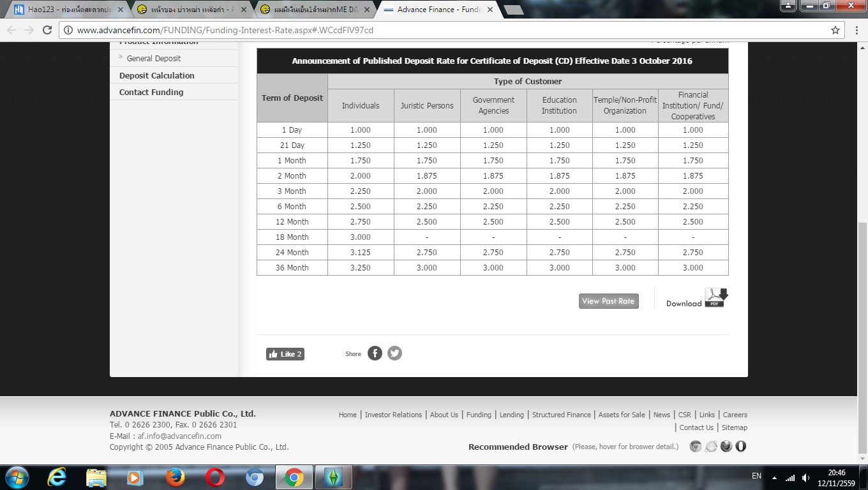Launch Opera from the taskbar

pos(215,477)
